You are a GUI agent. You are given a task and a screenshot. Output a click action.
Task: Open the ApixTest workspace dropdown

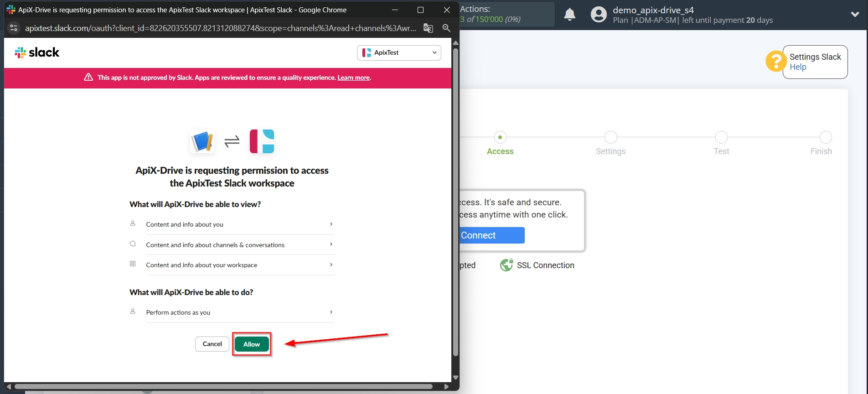click(399, 53)
